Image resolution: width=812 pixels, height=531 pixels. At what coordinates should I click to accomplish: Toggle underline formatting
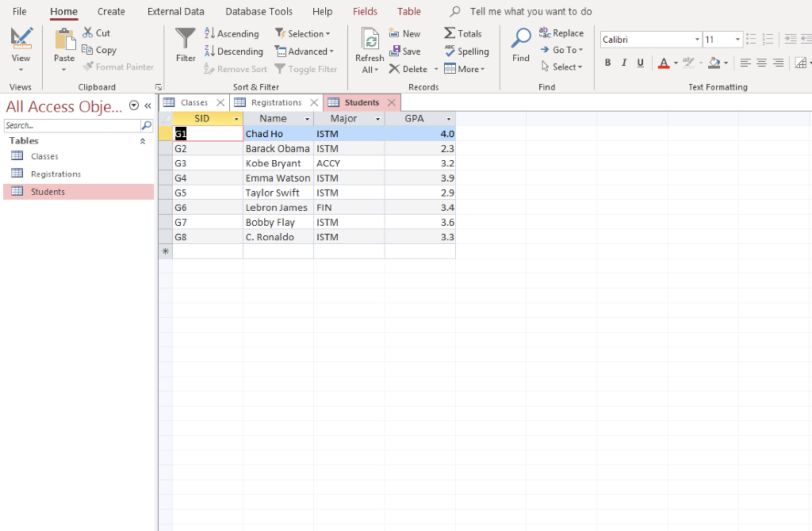pos(641,62)
